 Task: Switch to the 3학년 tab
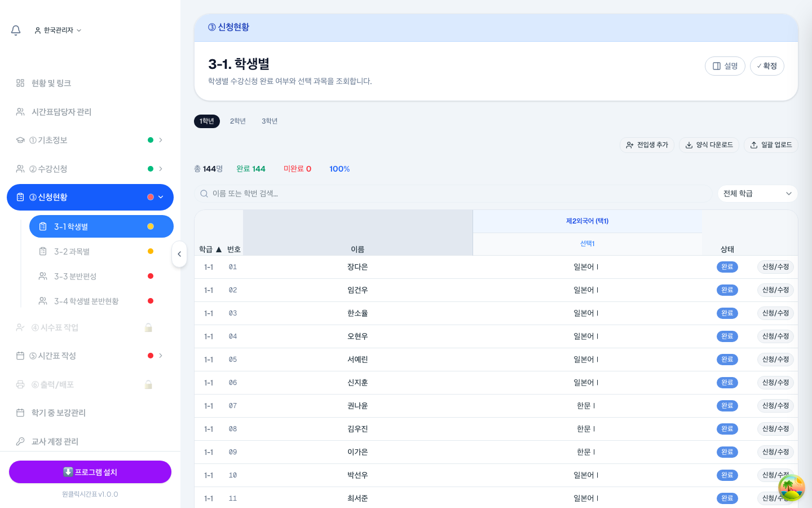pyautogui.click(x=270, y=121)
